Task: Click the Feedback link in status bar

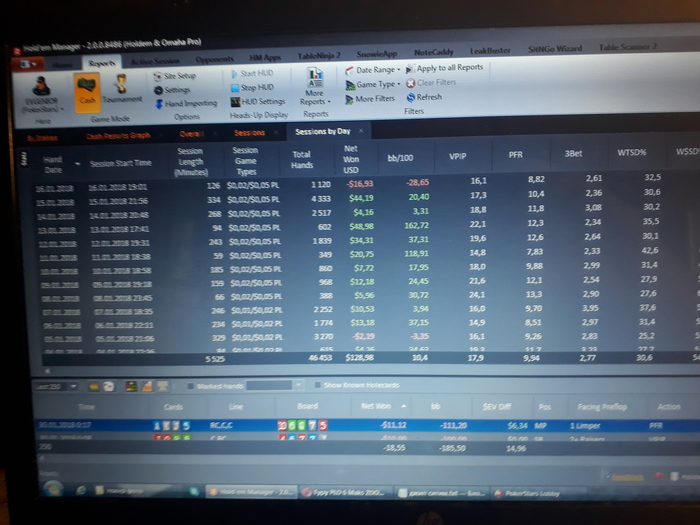Action: point(627,477)
